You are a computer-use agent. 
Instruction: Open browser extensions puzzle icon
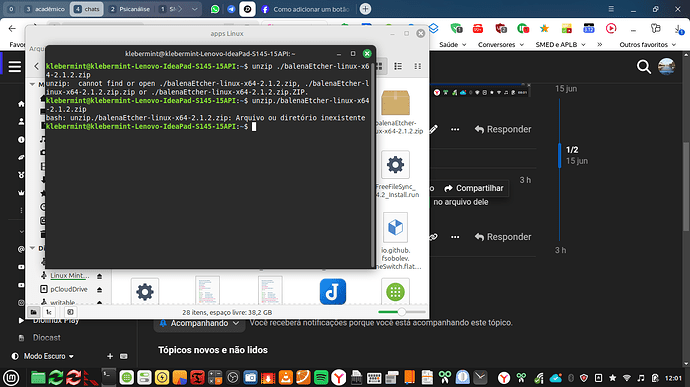(x=655, y=29)
